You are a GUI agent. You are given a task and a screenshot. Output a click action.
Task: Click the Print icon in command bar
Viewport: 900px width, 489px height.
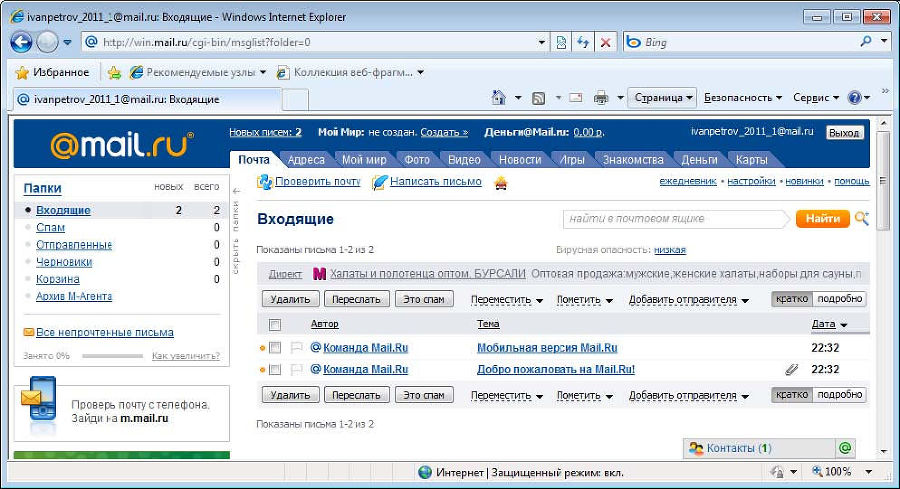click(x=601, y=98)
